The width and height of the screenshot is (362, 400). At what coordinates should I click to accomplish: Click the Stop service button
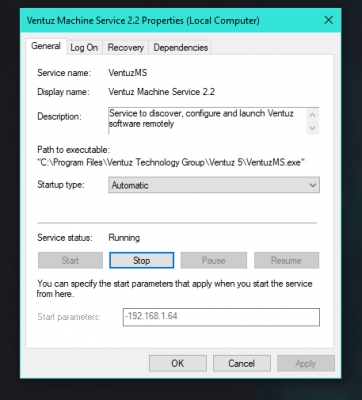pyautogui.click(x=142, y=260)
